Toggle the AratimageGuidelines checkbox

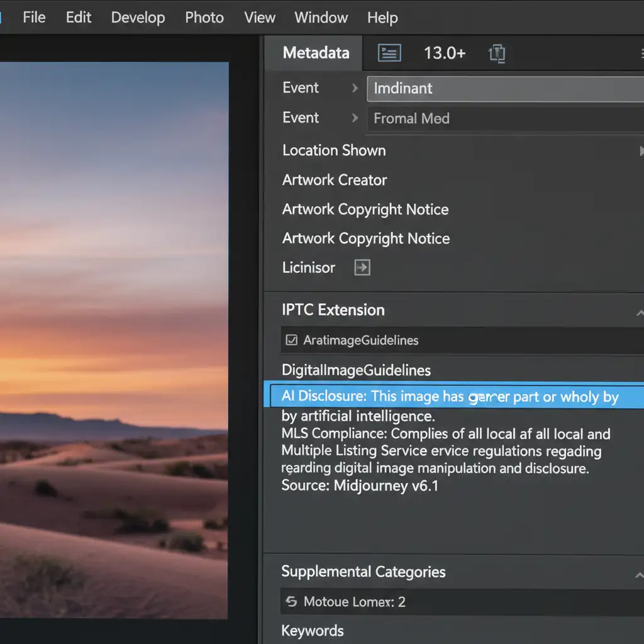tap(291, 340)
